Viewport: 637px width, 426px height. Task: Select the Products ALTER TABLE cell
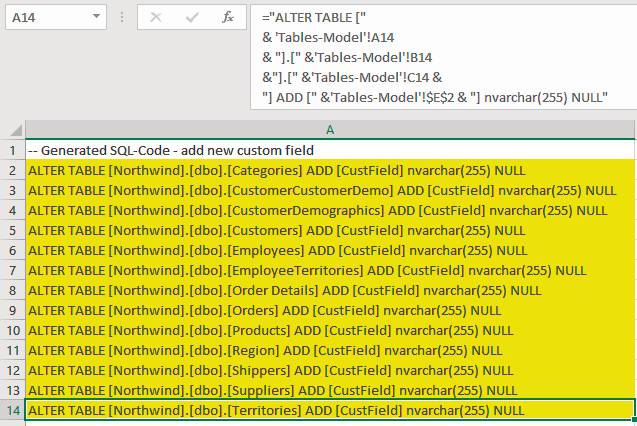coord(330,330)
